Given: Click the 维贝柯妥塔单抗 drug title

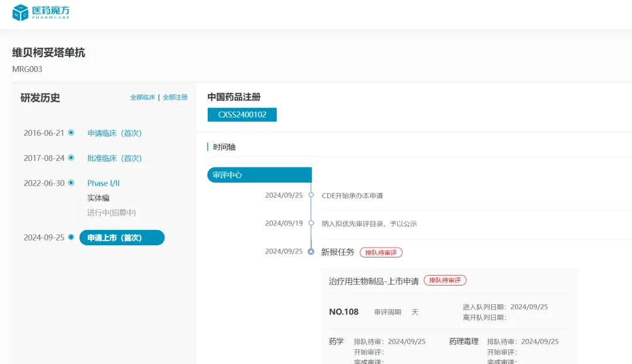Looking at the screenshot, I should pos(49,53).
